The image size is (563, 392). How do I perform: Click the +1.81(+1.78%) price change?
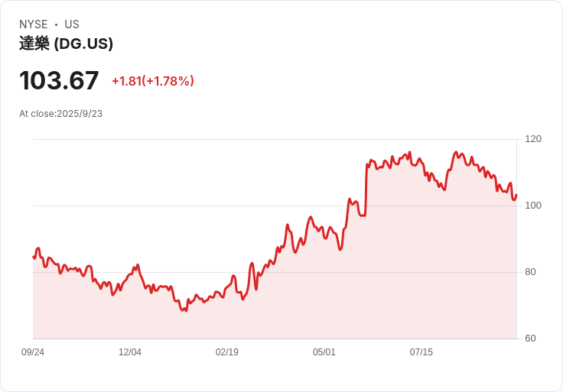pos(152,81)
